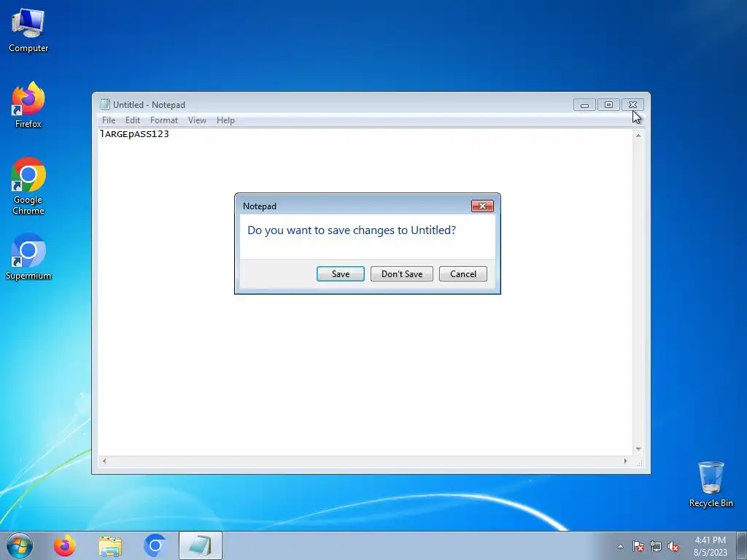Click the horizontal scrollbar left arrow
This screenshot has width=747, height=560.
(104, 461)
